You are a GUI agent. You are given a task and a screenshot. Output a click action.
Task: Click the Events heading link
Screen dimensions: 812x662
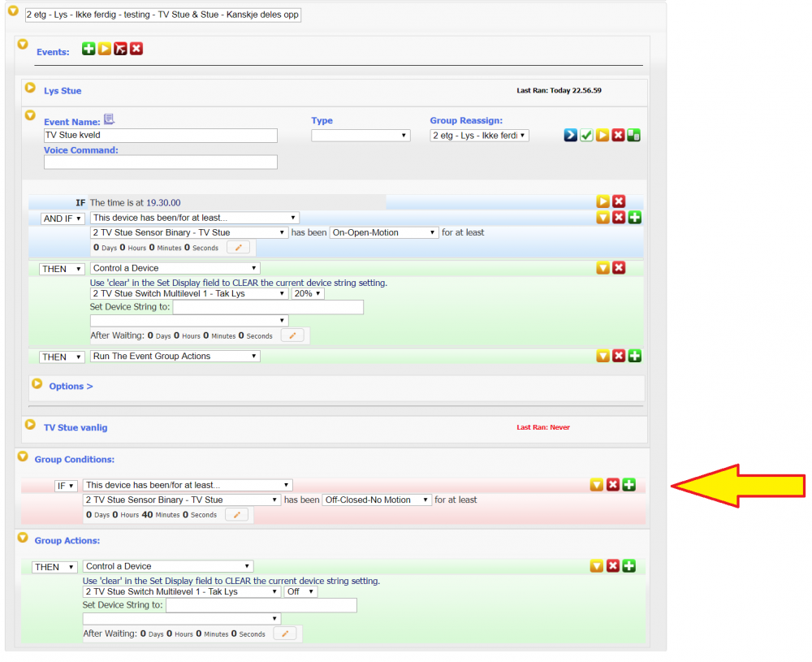[53, 53]
